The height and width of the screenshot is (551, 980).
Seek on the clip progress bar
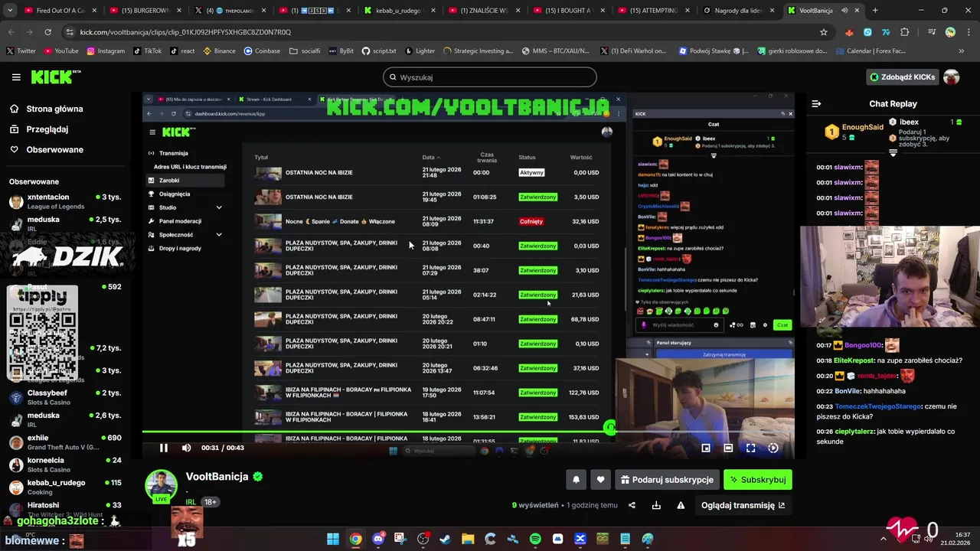(x=468, y=432)
